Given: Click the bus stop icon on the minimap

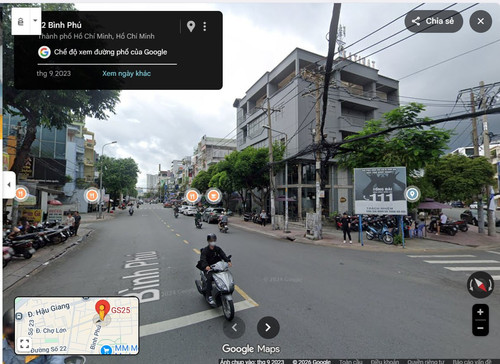Looking at the screenshot, I should [19, 316].
